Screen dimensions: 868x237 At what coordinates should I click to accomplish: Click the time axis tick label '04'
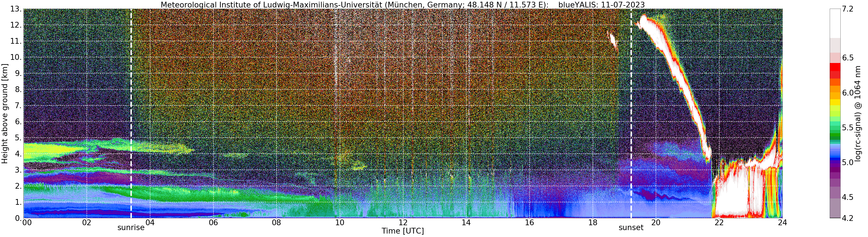point(150,223)
